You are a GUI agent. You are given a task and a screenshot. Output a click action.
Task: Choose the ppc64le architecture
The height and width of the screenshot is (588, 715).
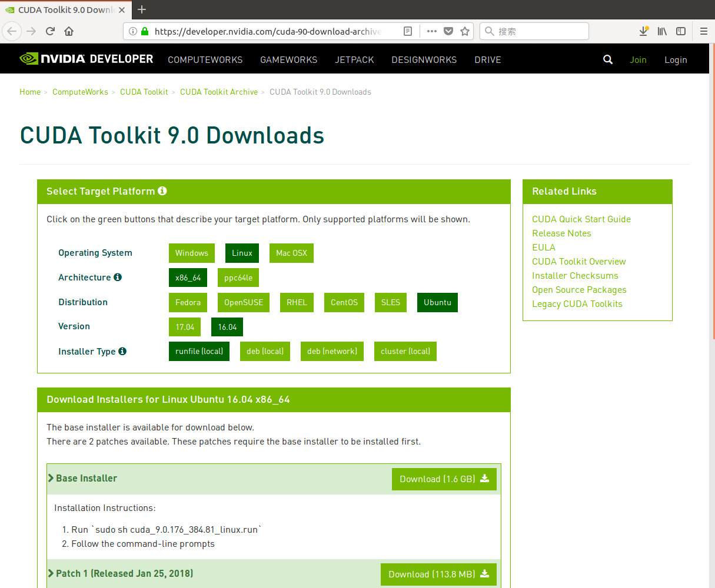238,278
